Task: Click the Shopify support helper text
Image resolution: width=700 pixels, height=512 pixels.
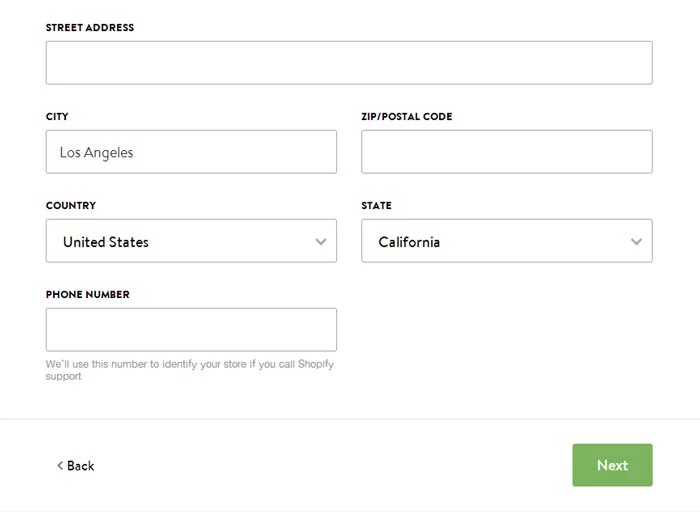Action: click(190, 370)
